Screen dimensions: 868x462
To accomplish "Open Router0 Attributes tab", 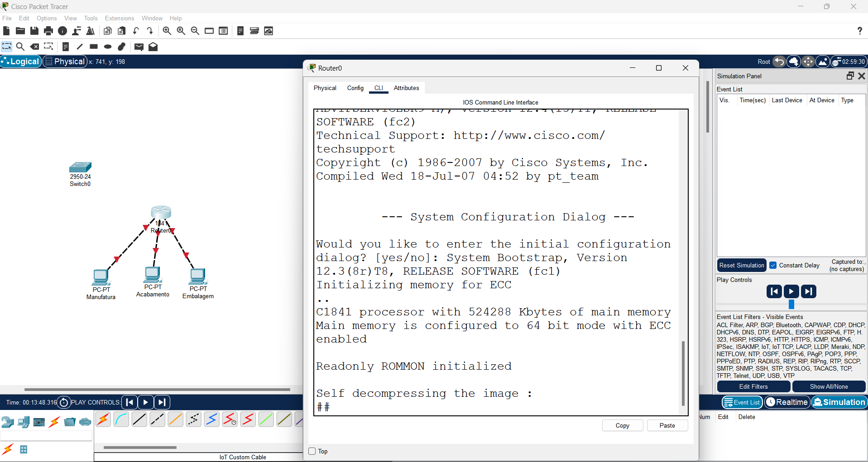I will [407, 88].
